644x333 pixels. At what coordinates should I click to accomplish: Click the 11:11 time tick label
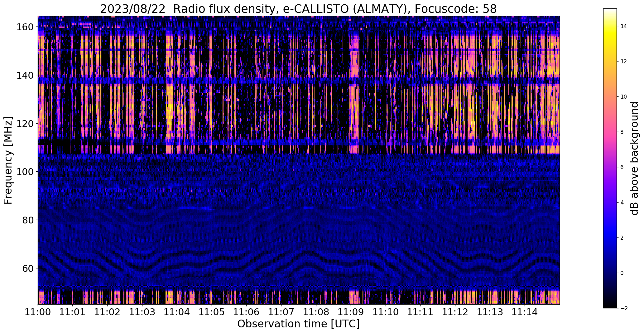click(420, 312)
